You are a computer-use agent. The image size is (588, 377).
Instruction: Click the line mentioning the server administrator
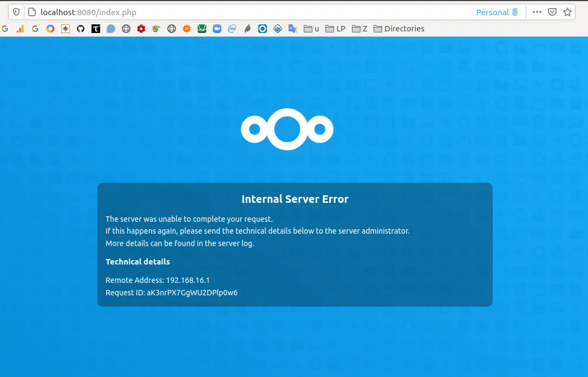tap(258, 231)
